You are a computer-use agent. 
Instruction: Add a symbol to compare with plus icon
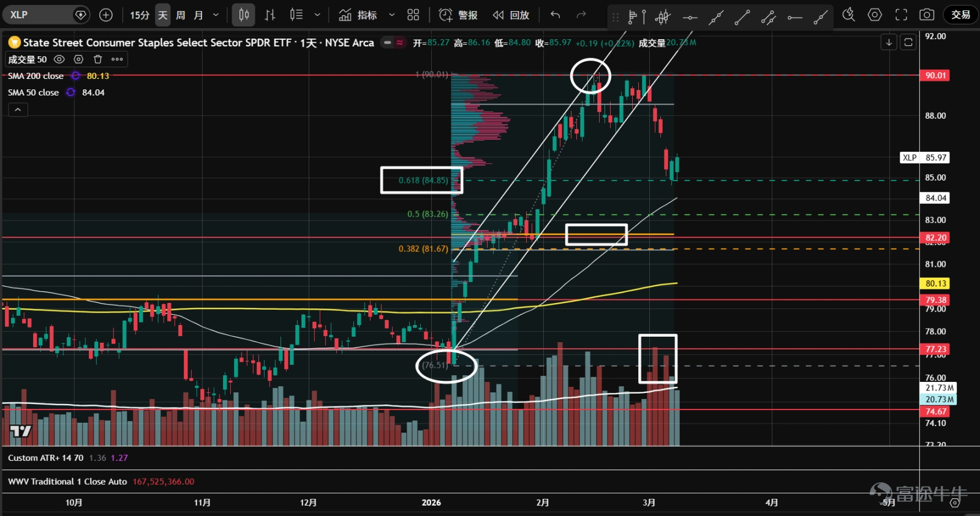pyautogui.click(x=106, y=15)
